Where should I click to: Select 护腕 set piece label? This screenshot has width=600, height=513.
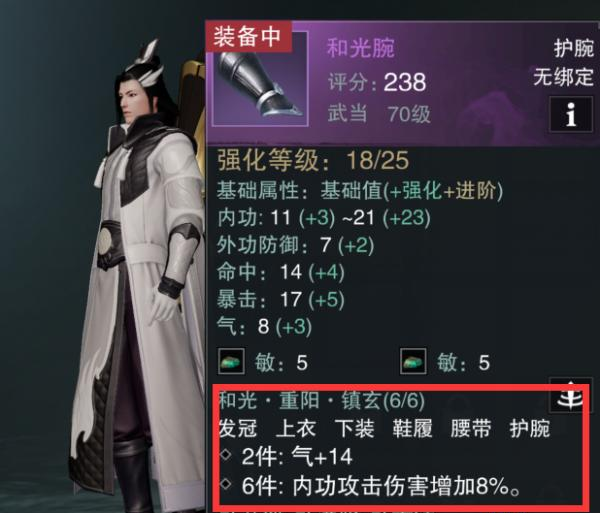530,428
